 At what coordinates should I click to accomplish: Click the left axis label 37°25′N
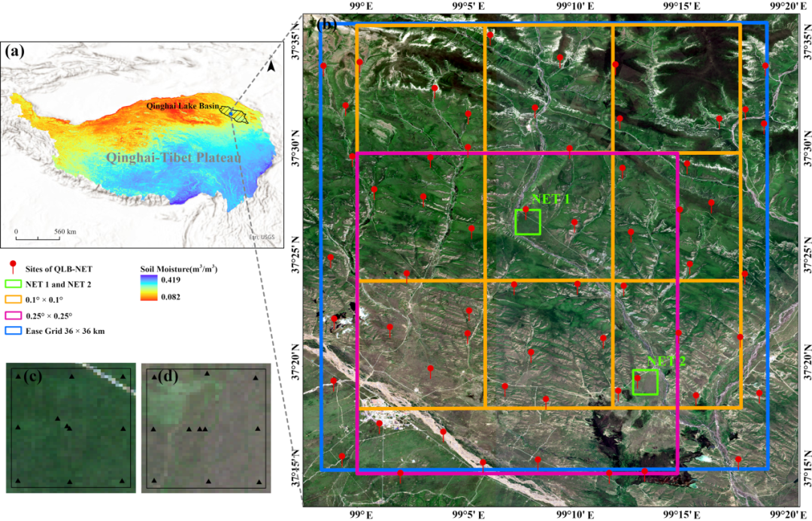(x=297, y=254)
